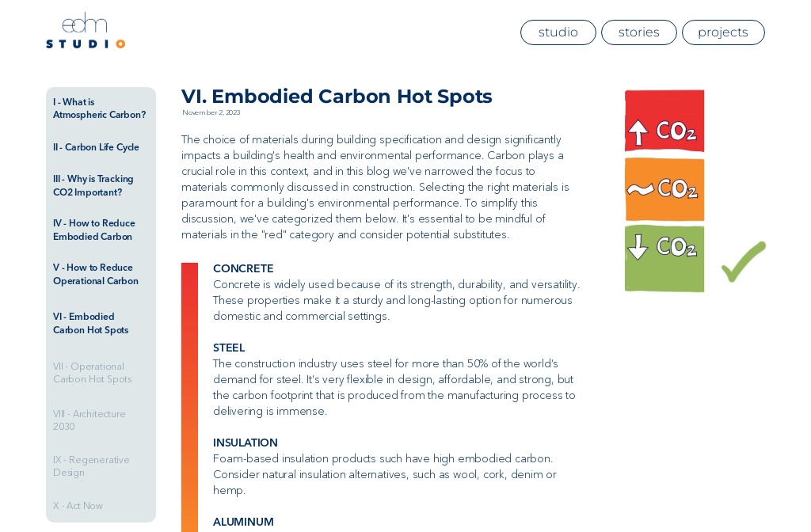
Task: Select 'III - Why is Tracking CO2 Important?'
Action: pyautogui.click(x=93, y=185)
